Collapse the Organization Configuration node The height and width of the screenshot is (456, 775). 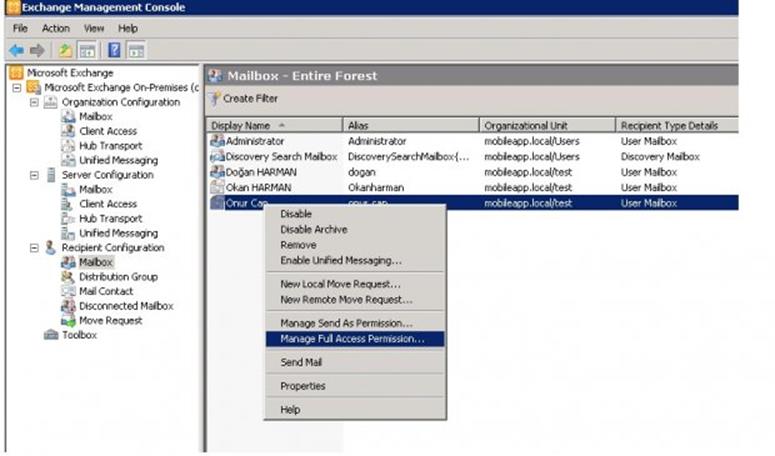click(34, 102)
